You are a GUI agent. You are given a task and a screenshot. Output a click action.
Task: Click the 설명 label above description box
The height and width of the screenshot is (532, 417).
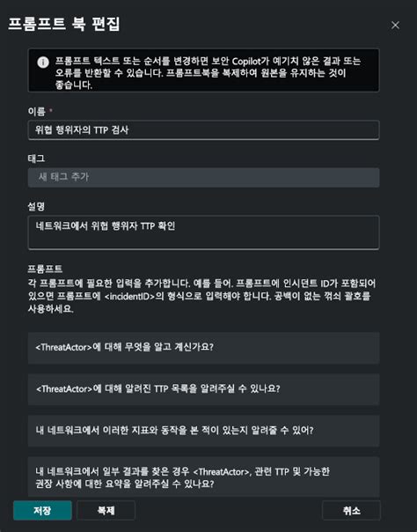pos(36,206)
